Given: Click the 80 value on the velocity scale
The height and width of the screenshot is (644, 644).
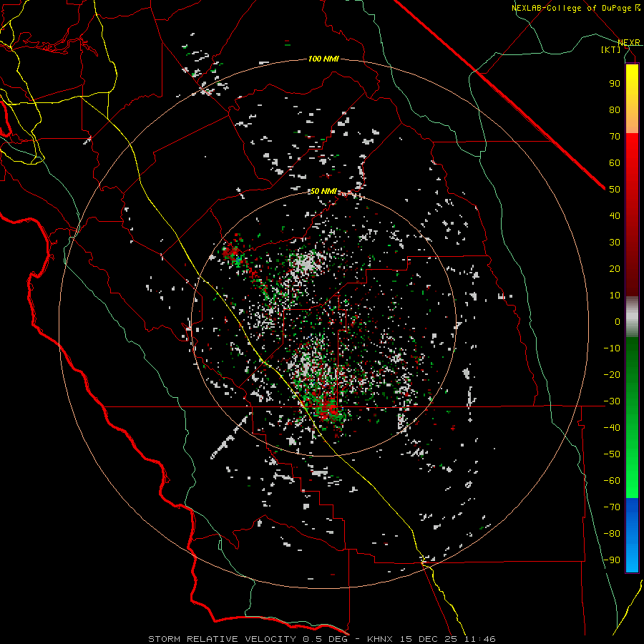Looking at the screenshot, I should (x=615, y=110).
